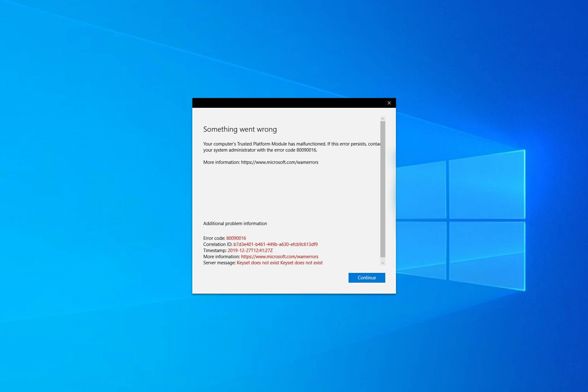Click the Correlation ID value
The width and height of the screenshot is (588, 392).
click(x=275, y=244)
